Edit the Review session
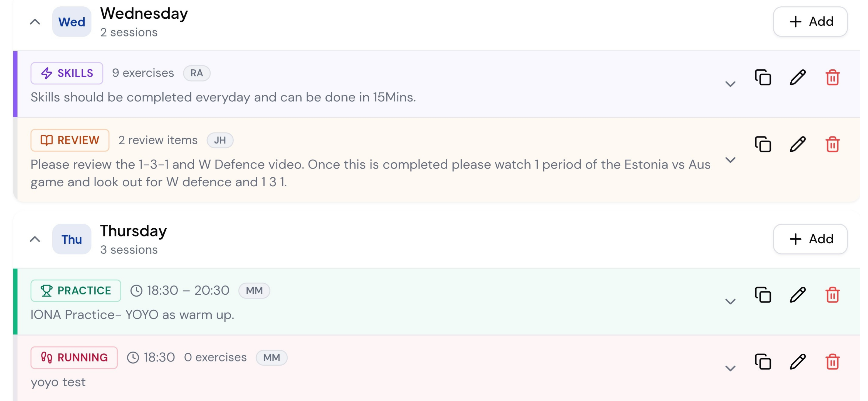Viewport: 868px width, 401px height. (798, 144)
